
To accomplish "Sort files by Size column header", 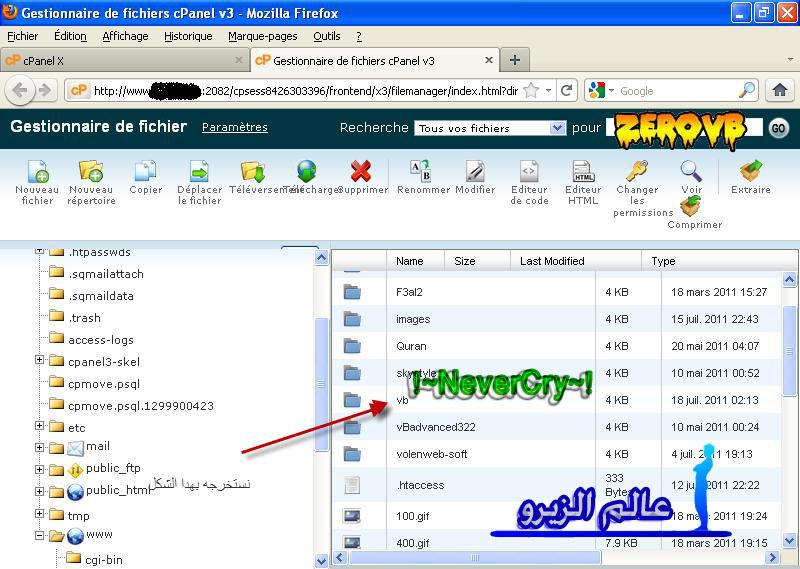I will tap(464, 261).
